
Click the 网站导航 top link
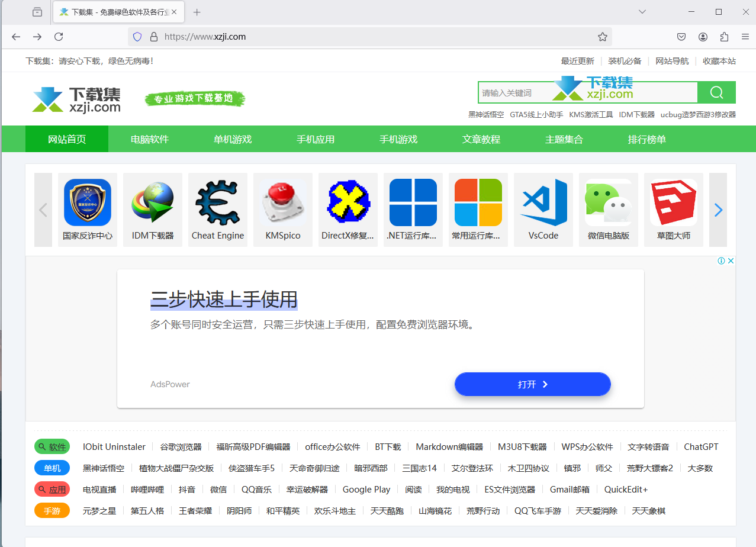pyautogui.click(x=672, y=61)
